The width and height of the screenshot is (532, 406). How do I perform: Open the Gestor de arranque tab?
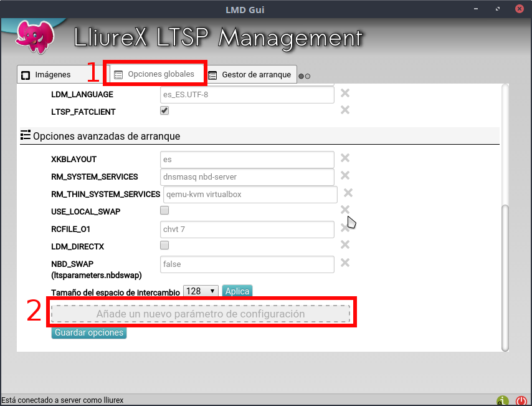pos(250,75)
